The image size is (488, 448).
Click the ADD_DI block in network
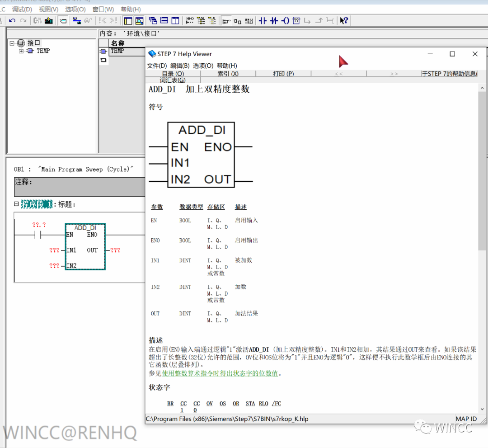tap(85, 246)
